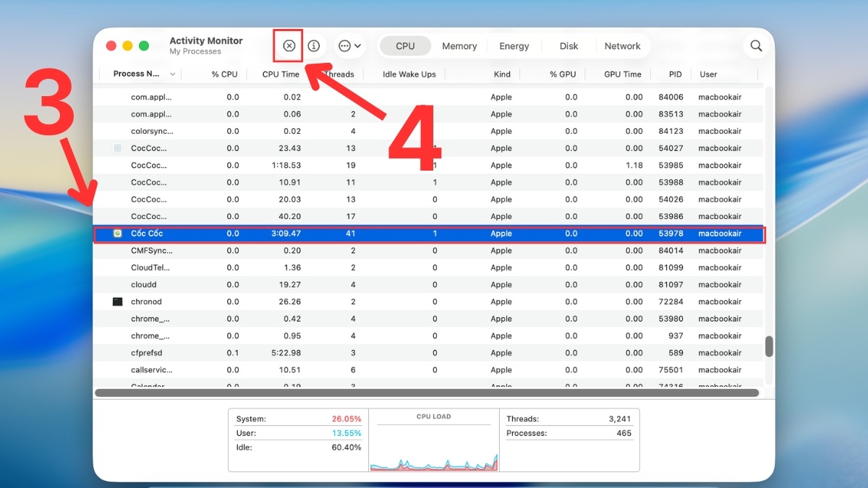Click the magnifying glass search icon

(756, 46)
